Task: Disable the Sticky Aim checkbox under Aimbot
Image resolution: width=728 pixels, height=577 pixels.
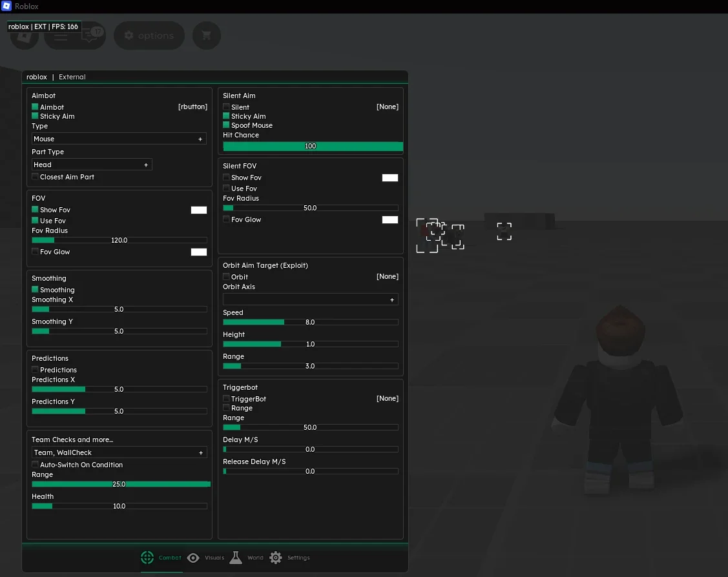Action: [x=36, y=116]
